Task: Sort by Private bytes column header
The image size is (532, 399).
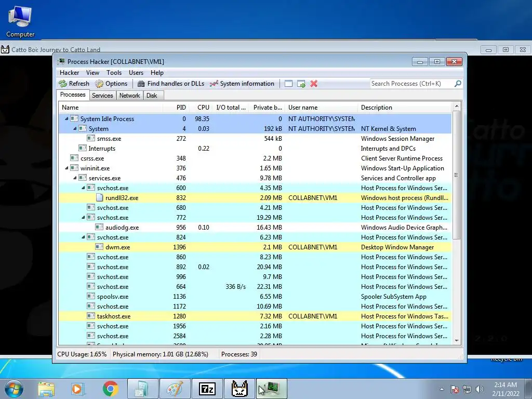Action: click(268, 108)
